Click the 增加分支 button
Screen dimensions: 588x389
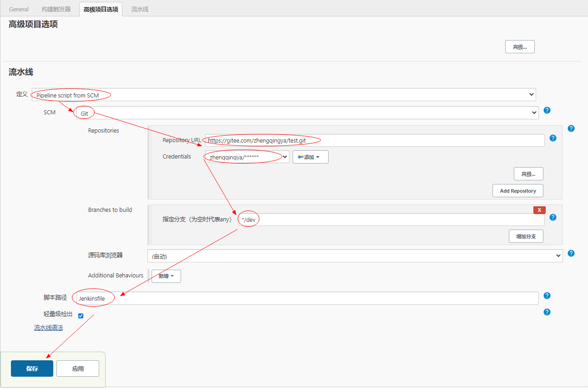(x=526, y=236)
